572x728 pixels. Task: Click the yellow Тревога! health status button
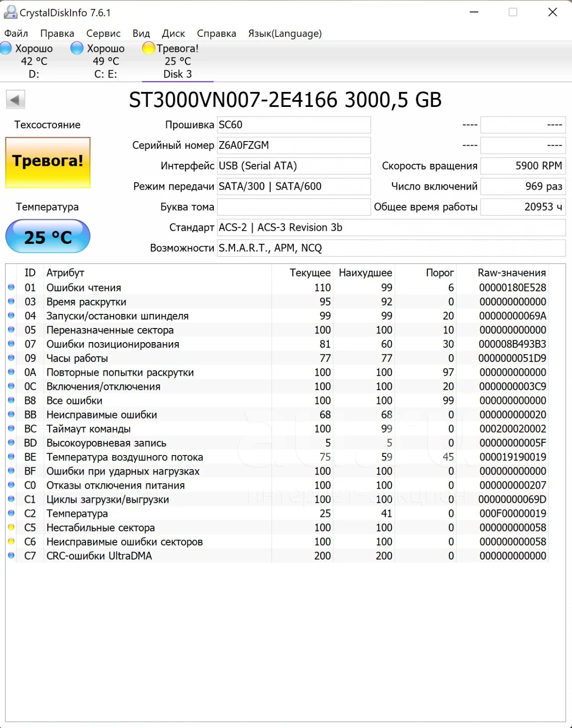tap(48, 162)
